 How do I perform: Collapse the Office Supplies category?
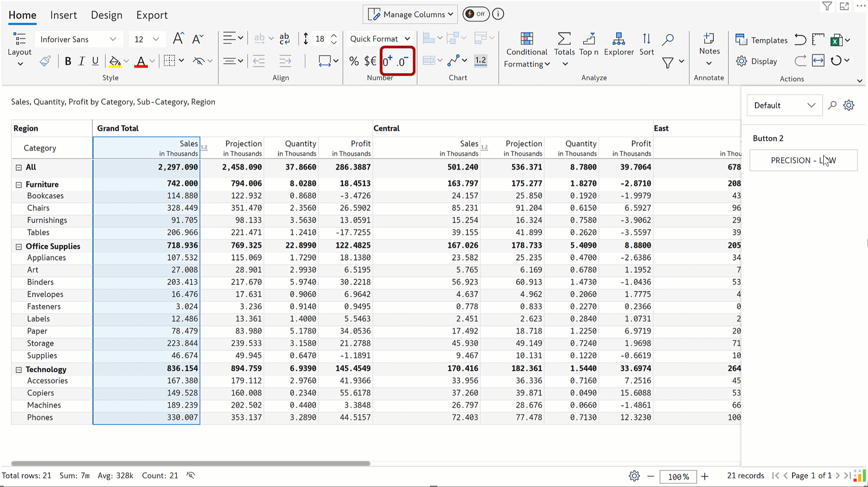tap(19, 246)
